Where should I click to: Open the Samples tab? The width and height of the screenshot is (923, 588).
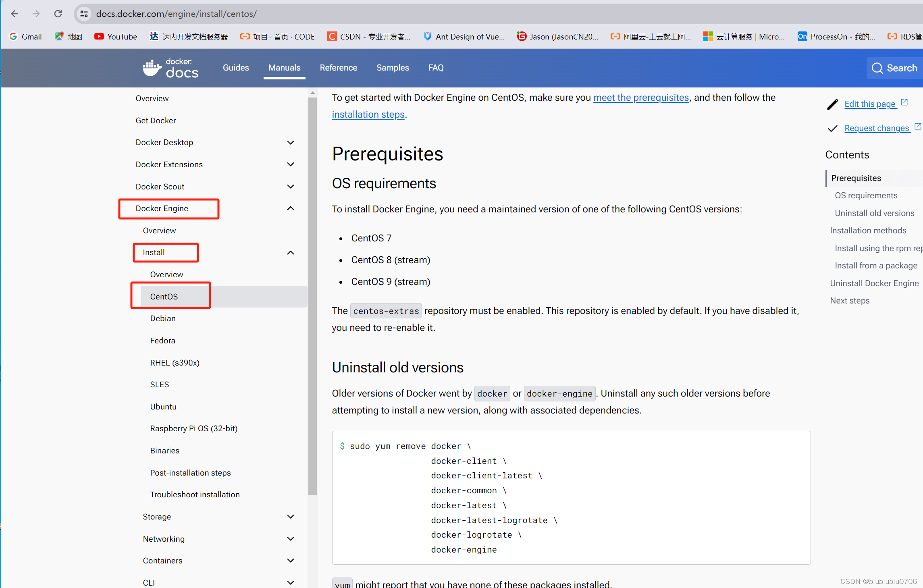393,68
